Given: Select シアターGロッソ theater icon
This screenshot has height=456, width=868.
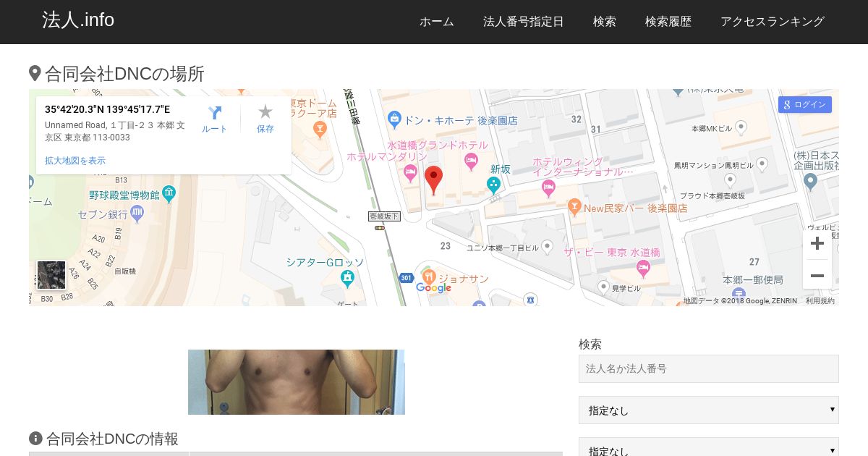Looking at the screenshot, I should coord(348,278).
